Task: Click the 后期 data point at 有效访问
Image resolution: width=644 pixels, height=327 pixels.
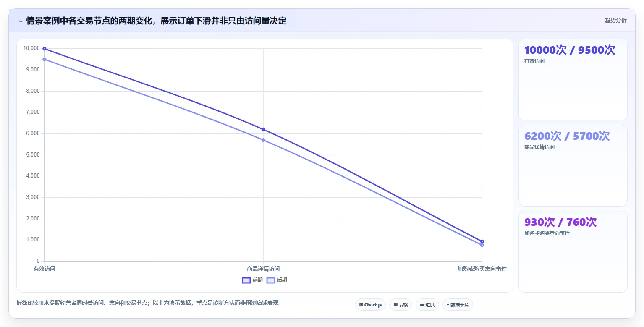Action: pos(44,59)
